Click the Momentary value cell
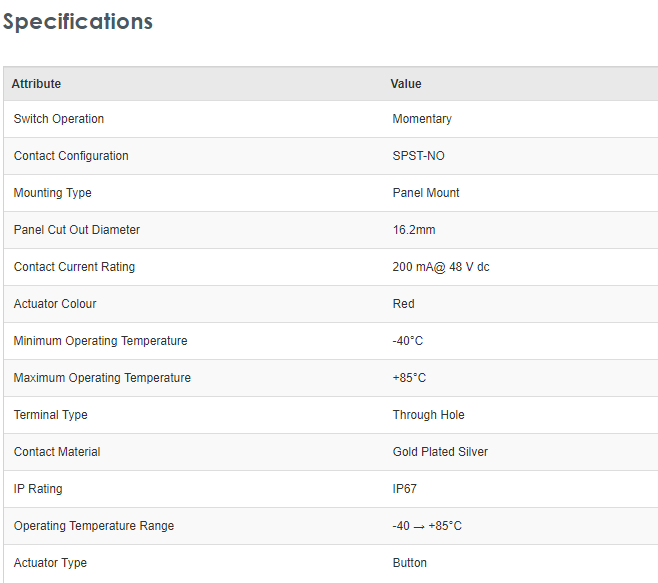658x583 pixels. coord(422,119)
